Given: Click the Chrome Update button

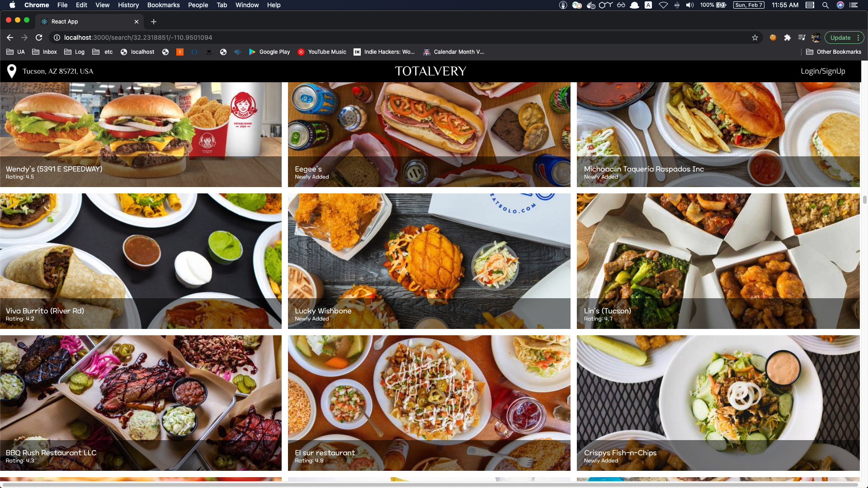Looking at the screenshot, I should coord(840,38).
